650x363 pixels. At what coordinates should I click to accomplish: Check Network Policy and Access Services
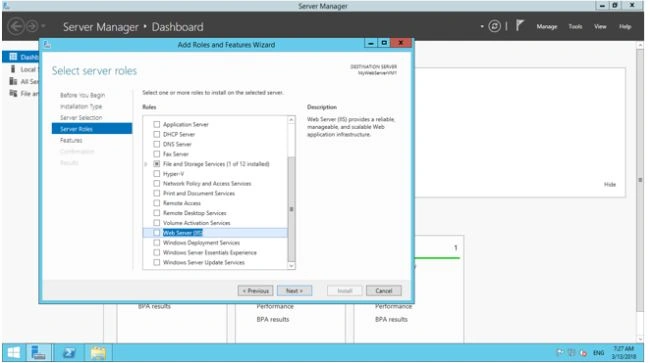(x=157, y=183)
